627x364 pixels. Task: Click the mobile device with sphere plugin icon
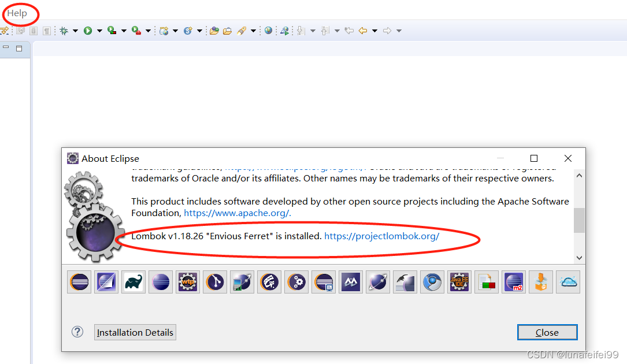coord(242,282)
